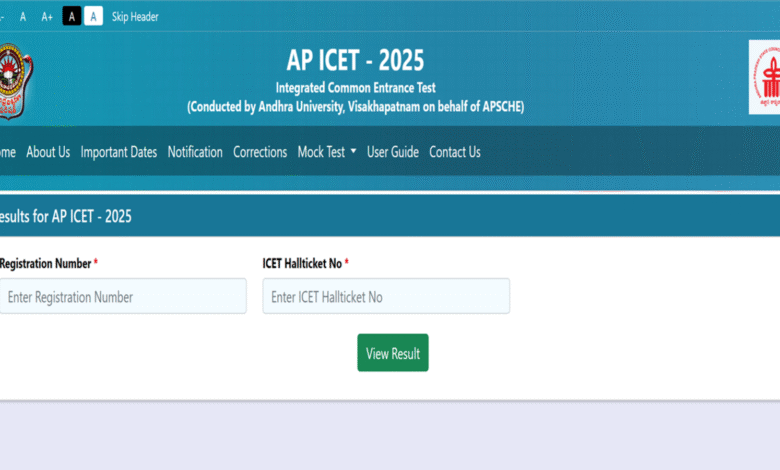Expand the Mock Test dropdown menu
The height and width of the screenshot is (470, 780).
[x=327, y=152]
